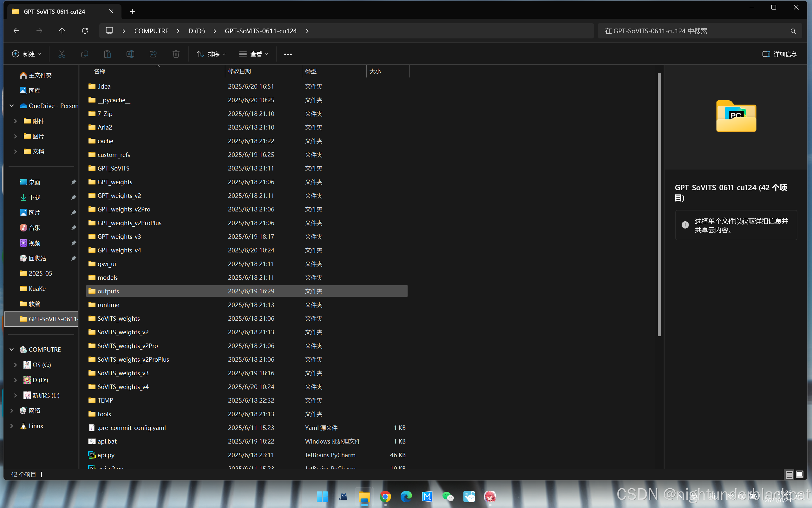Select the SoVITS_weights_v4 folder row
The width and height of the screenshot is (812, 508).
(247, 387)
